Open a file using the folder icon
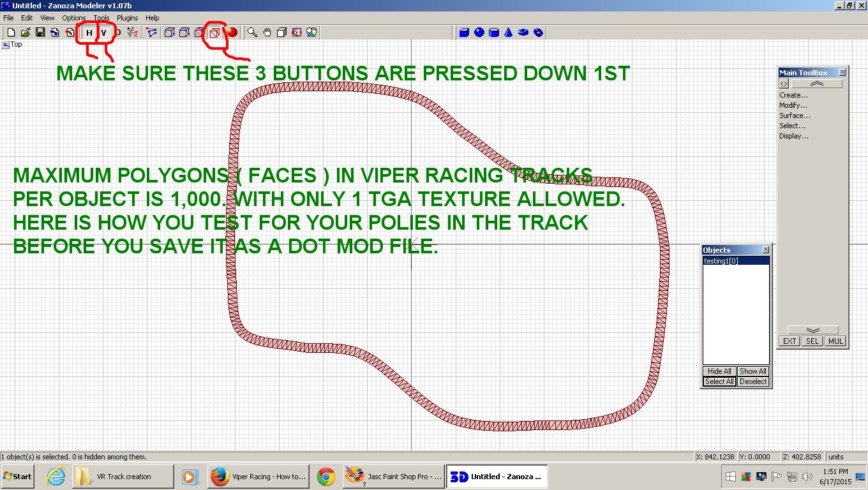This screenshot has height=490, width=868. (26, 32)
